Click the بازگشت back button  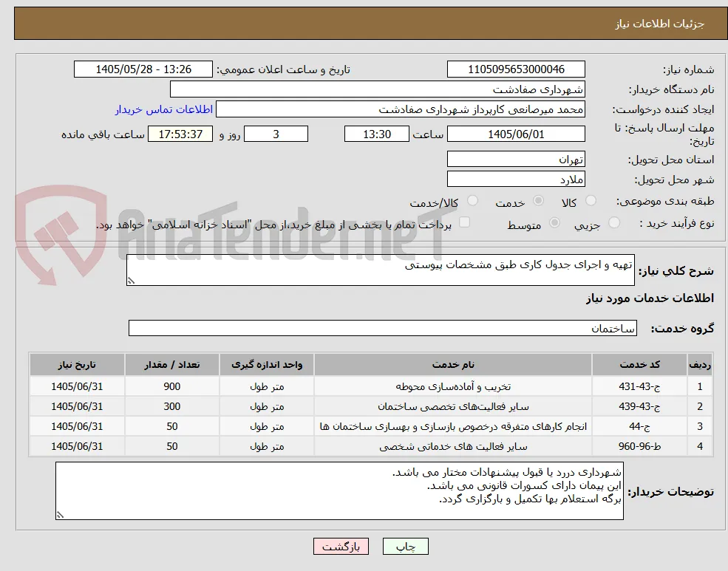point(341,547)
